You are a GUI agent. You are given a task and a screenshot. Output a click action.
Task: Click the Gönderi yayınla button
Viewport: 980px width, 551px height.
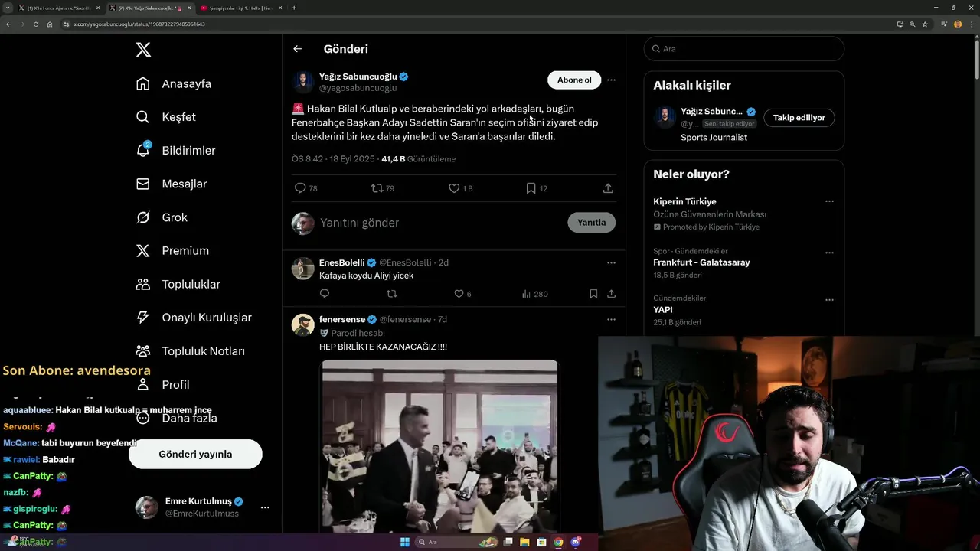pos(195,454)
